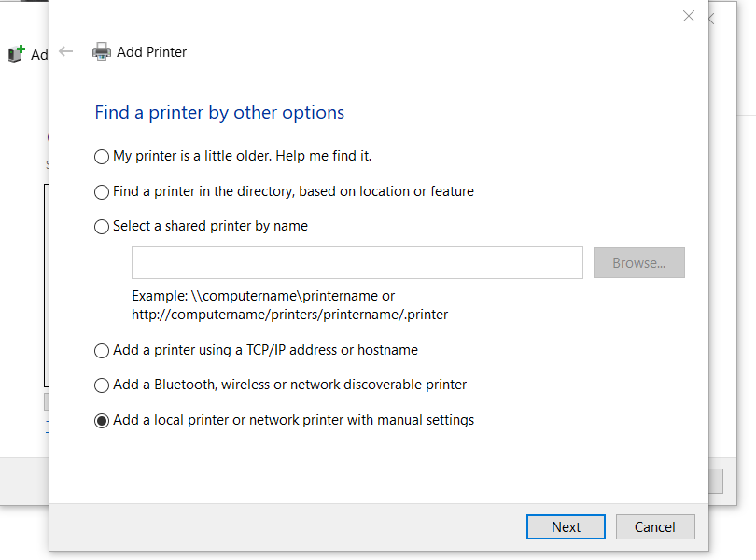
Task: Click the disabled Browse button
Action: pyautogui.click(x=638, y=262)
